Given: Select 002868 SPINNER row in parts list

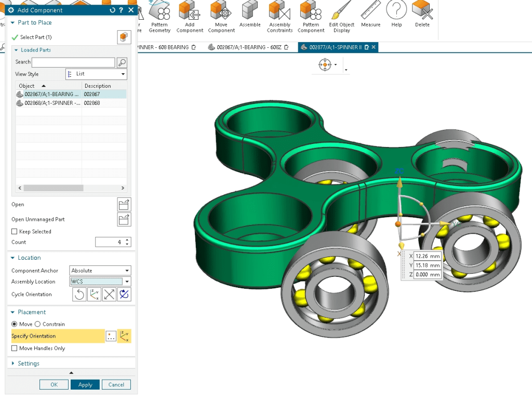Looking at the screenshot, I should click(52, 103).
